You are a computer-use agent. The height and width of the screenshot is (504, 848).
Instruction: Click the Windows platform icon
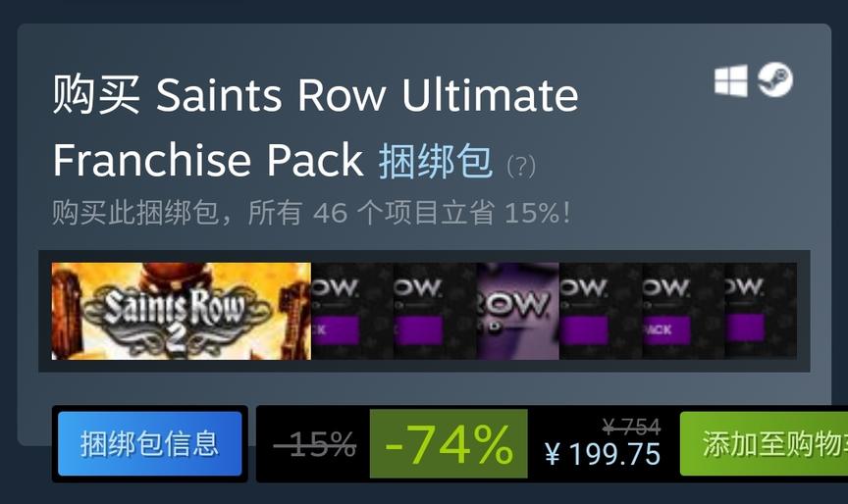pyautogui.click(x=730, y=80)
